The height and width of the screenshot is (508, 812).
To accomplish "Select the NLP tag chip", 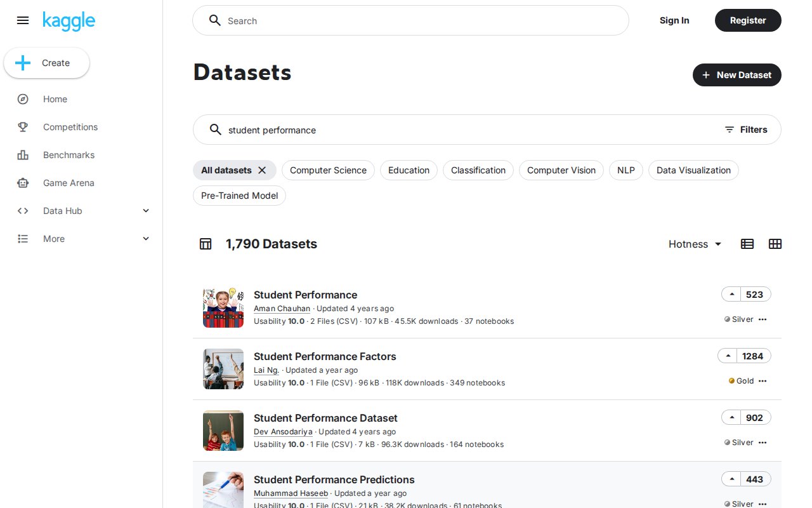I will coord(626,170).
